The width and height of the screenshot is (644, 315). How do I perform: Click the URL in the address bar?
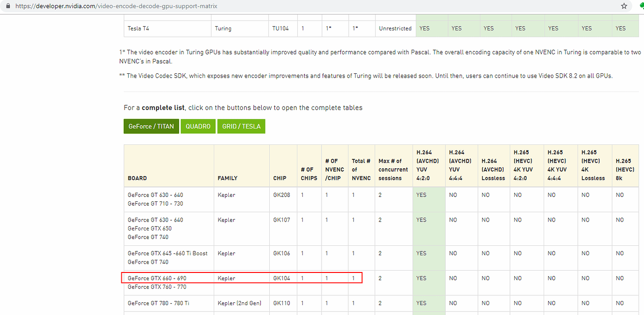[116, 7]
